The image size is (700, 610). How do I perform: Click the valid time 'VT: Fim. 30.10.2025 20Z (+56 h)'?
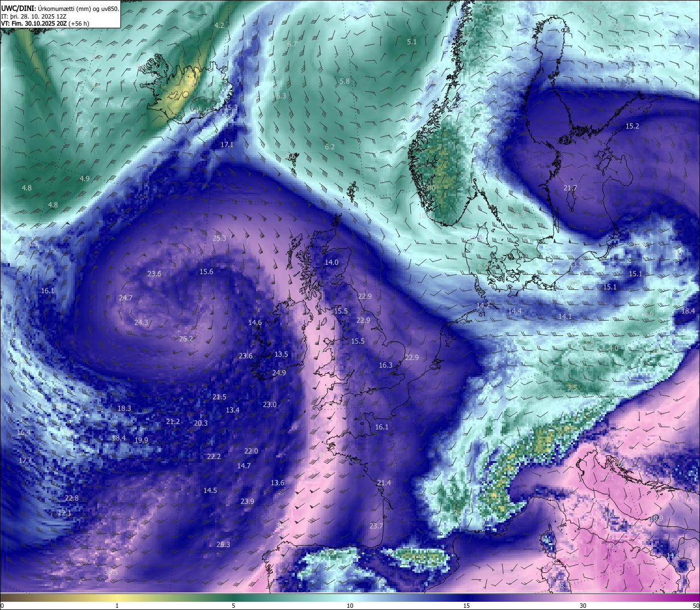[x=45, y=24]
